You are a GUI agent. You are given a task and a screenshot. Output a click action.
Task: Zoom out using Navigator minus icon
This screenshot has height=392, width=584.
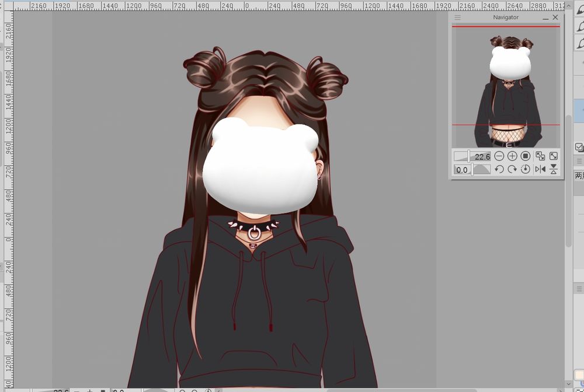[x=499, y=156]
